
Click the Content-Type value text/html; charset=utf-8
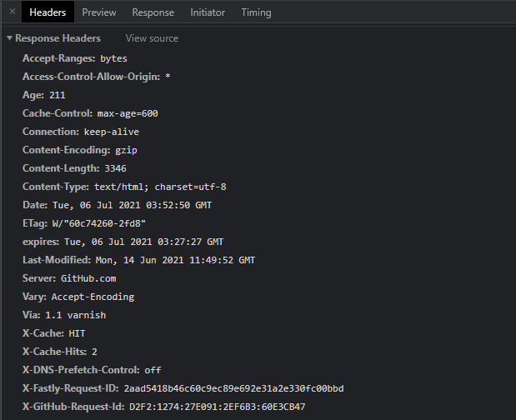[x=160, y=187]
